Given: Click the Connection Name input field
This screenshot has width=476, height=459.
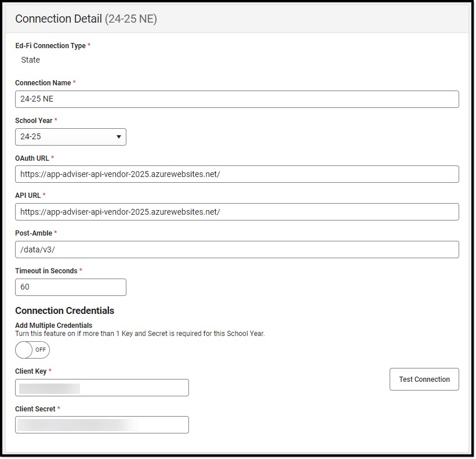Looking at the screenshot, I should point(237,99).
